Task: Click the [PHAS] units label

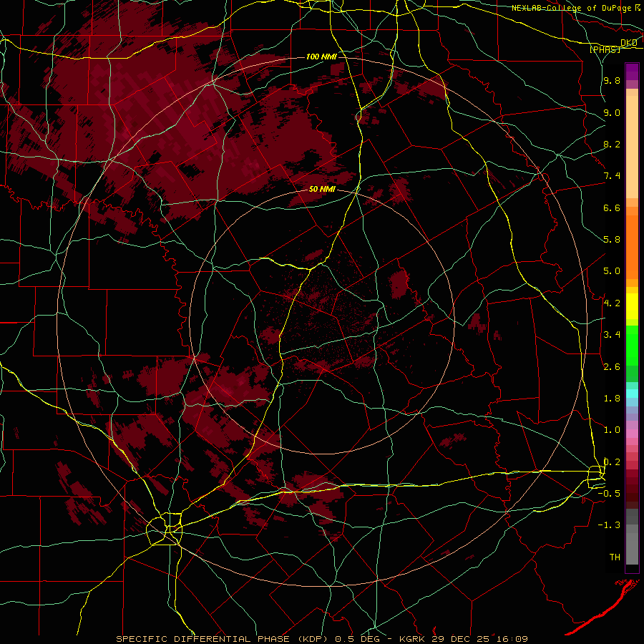Action: pos(605,49)
